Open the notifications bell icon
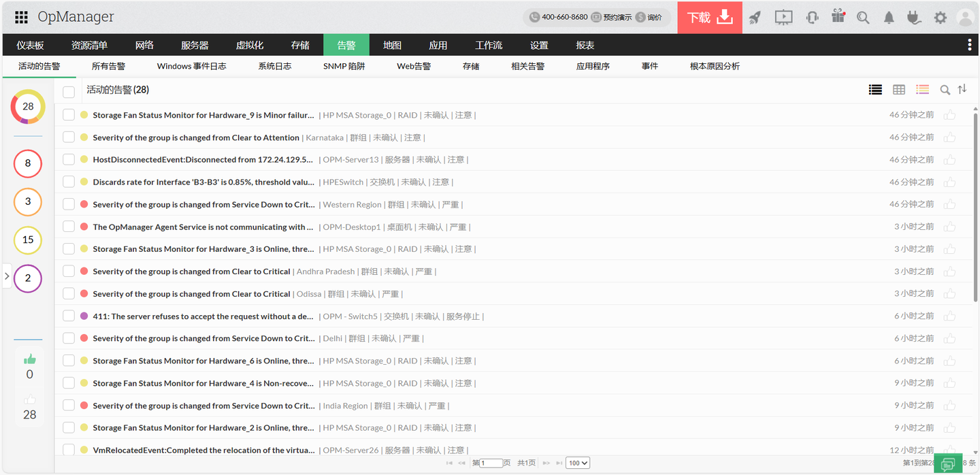The image size is (980, 475). (x=889, y=18)
